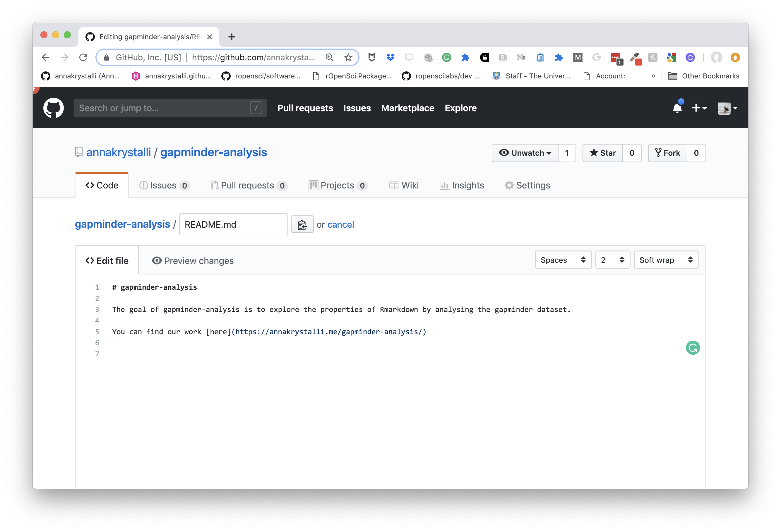The image size is (781, 532).
Task: Click the first blue puzzle piece extension
Action: pos(465,57)
